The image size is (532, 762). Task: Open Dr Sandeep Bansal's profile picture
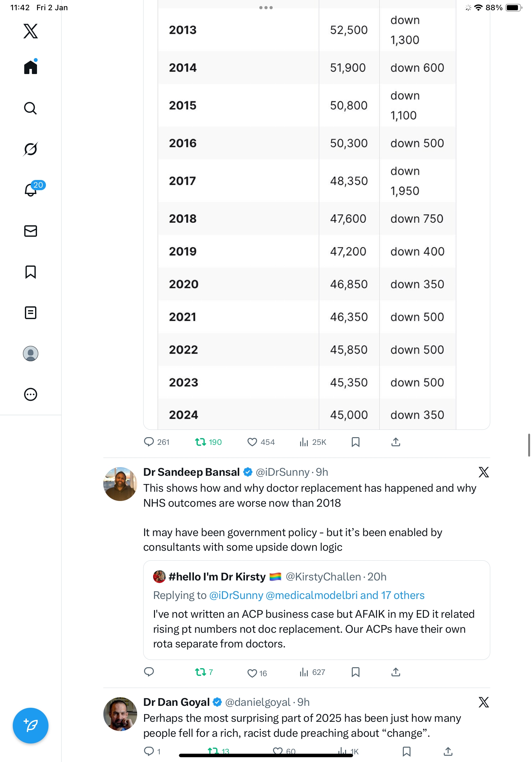[x=120, y=484]
